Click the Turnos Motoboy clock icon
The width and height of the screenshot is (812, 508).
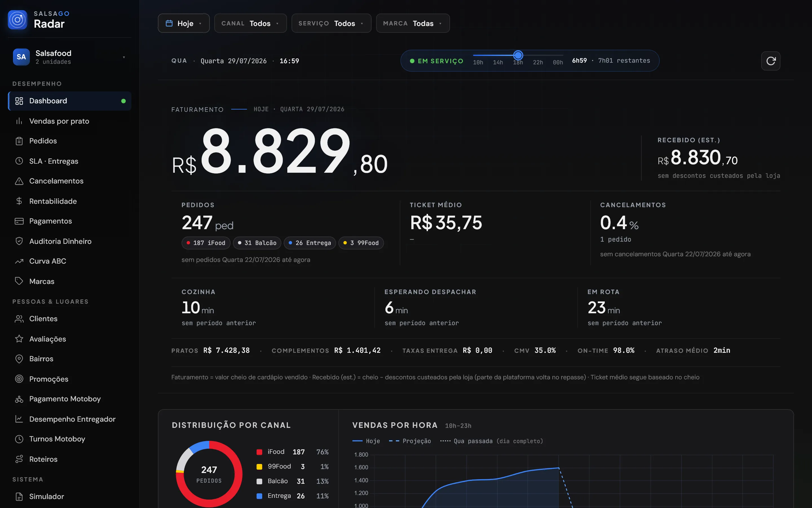(19, 439)
